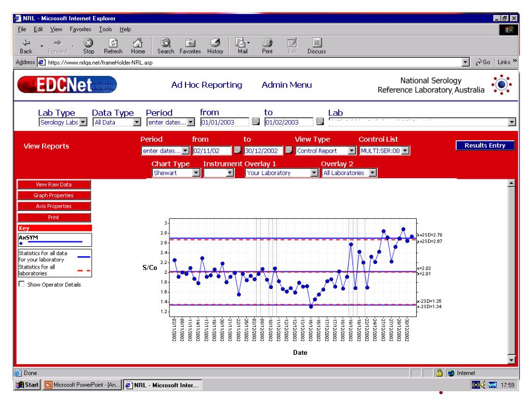The image size is (532, 399).
Task: Click the EDCNet logo
Action: click(x=67, y=85)
